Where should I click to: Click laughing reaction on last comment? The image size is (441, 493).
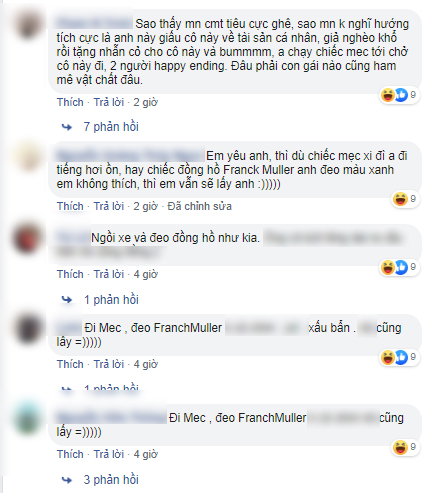pyautogui.click(x=400, y=447)
